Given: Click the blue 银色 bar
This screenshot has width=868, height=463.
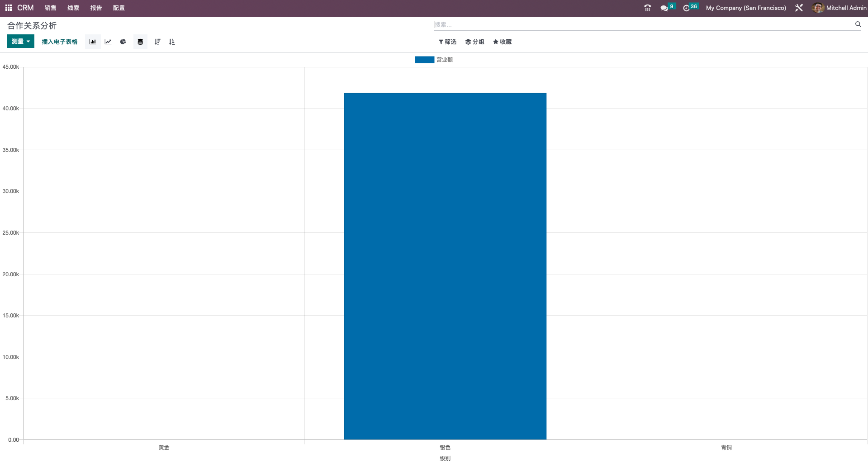Looking at the screenshot, I should coord(445,266).
